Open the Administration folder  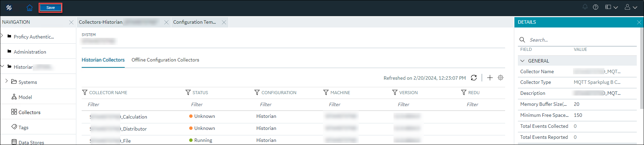click(x=30, y=52)
